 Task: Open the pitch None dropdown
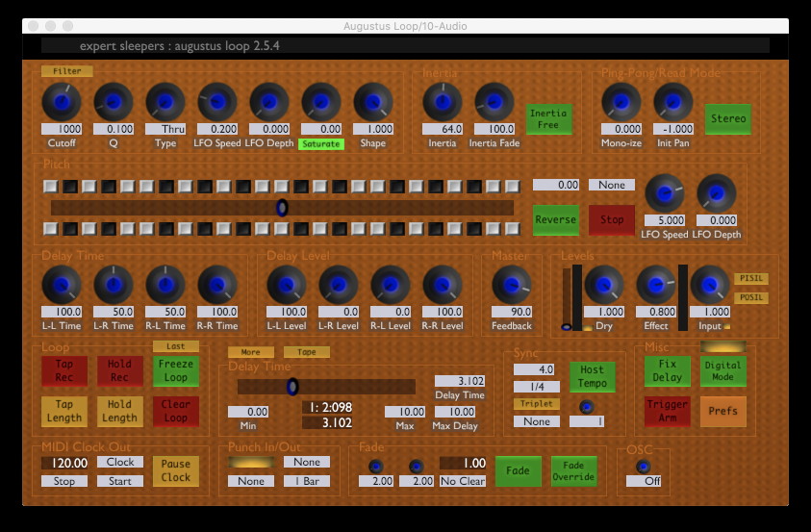(611, 185)
